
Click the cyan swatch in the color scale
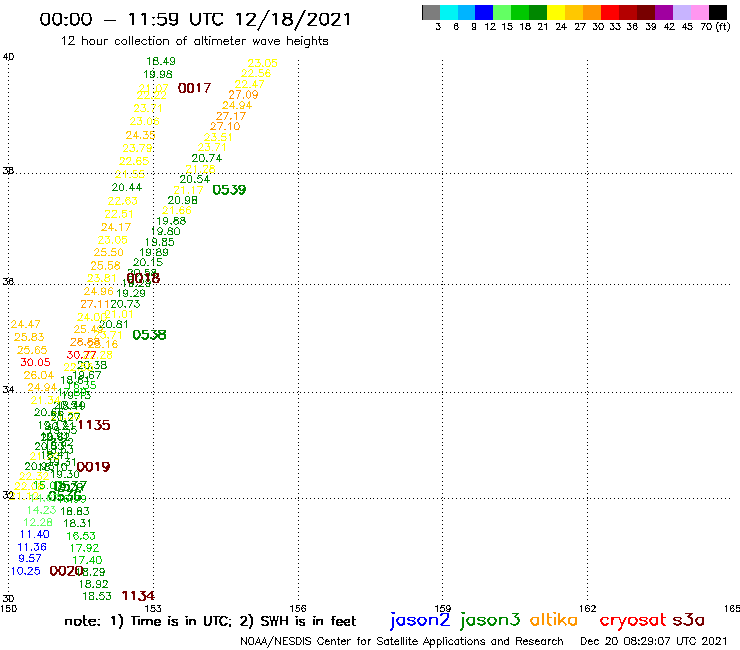point(449,13)
